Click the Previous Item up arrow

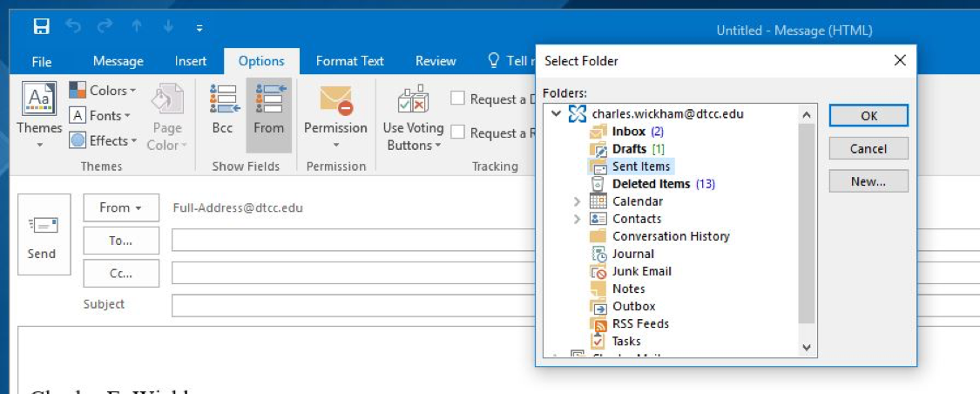[x=138, y=27]
